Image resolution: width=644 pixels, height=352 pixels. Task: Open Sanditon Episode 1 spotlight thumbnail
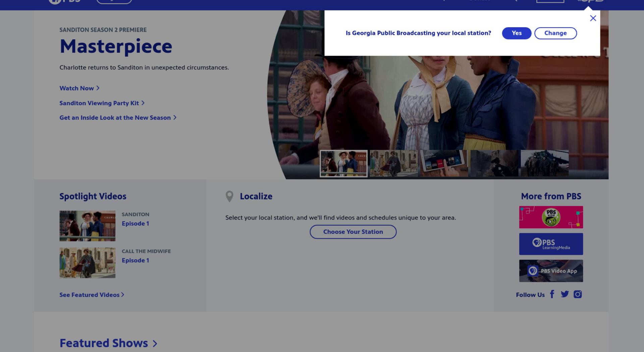tap(87, 226)
